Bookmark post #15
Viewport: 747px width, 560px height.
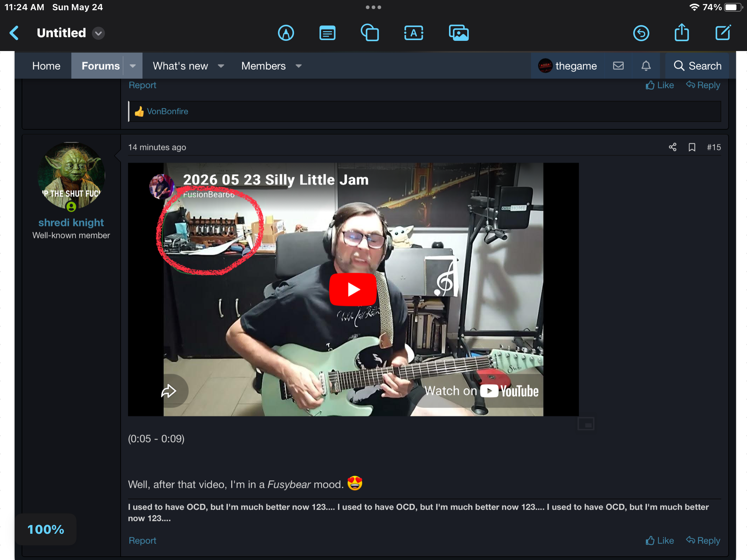coord(692,147)
